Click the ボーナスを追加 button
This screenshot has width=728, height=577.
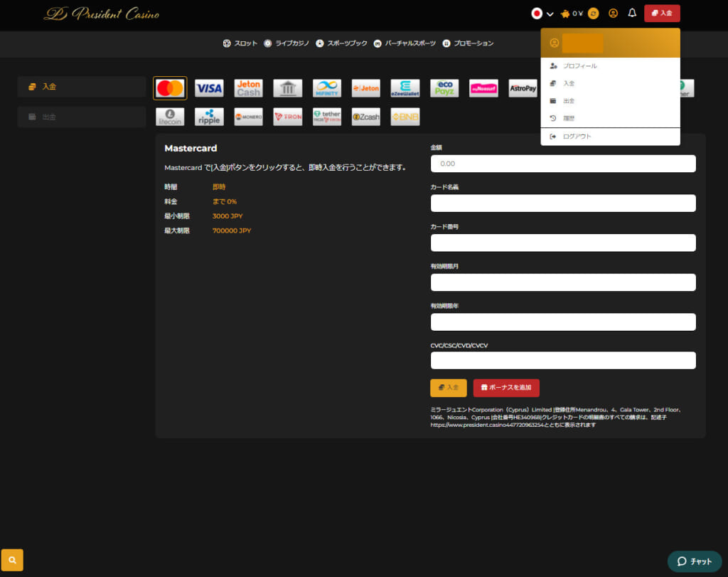click(506, 388)
